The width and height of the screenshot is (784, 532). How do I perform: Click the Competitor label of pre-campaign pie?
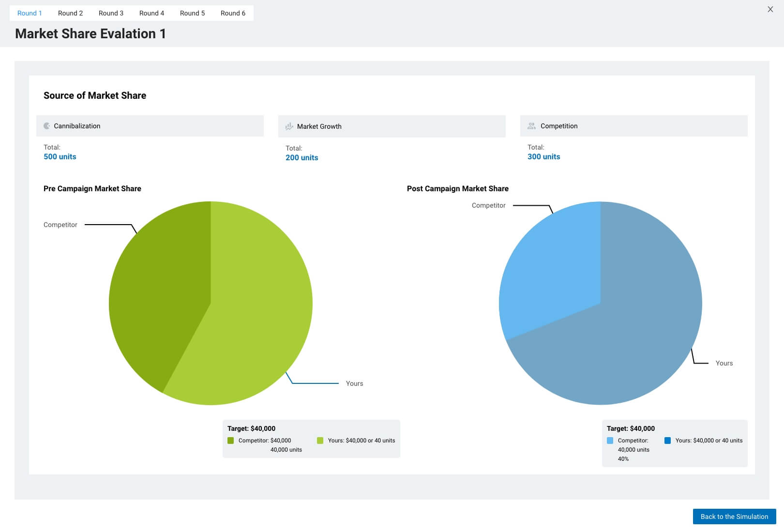(60, 225)
